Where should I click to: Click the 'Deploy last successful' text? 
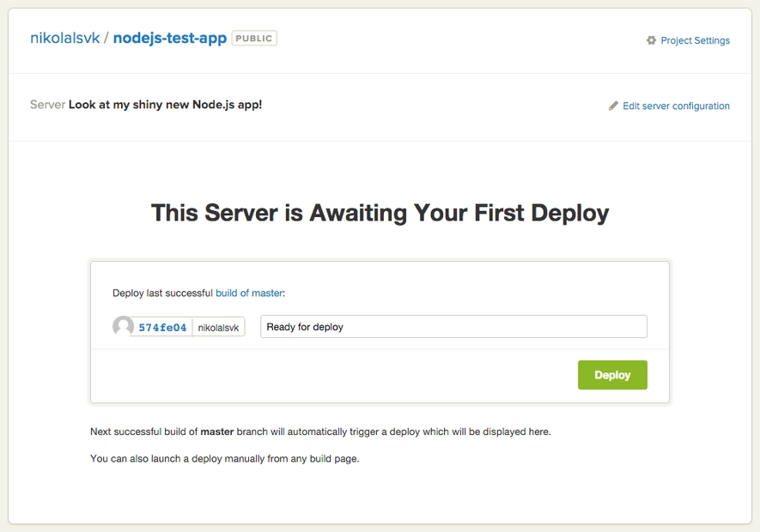162,293
